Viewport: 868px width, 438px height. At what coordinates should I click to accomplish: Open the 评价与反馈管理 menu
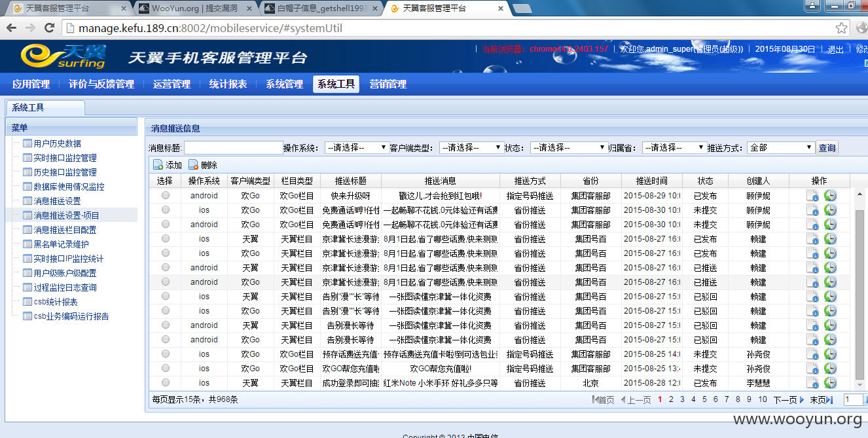[101, 84]
